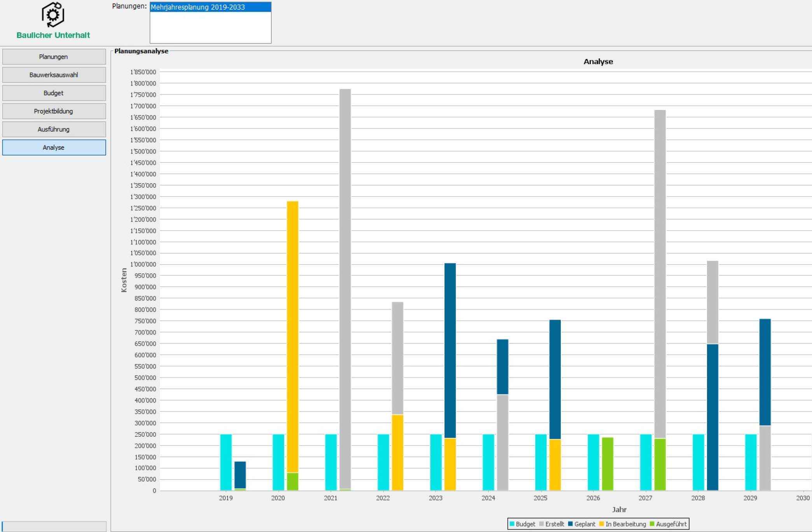Click the cyan Budget bar for 2019

click(226, 462)
